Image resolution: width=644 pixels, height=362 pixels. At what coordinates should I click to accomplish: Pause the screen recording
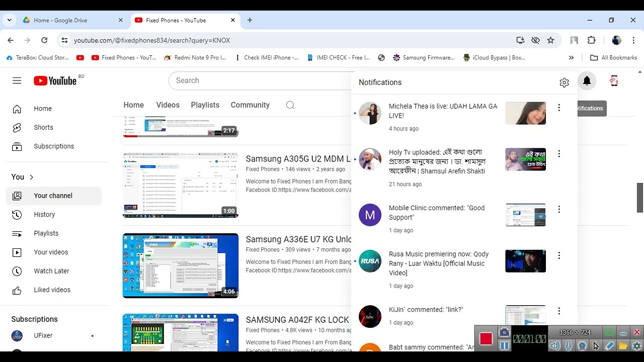pyautogui.click(x=504, y=346)
